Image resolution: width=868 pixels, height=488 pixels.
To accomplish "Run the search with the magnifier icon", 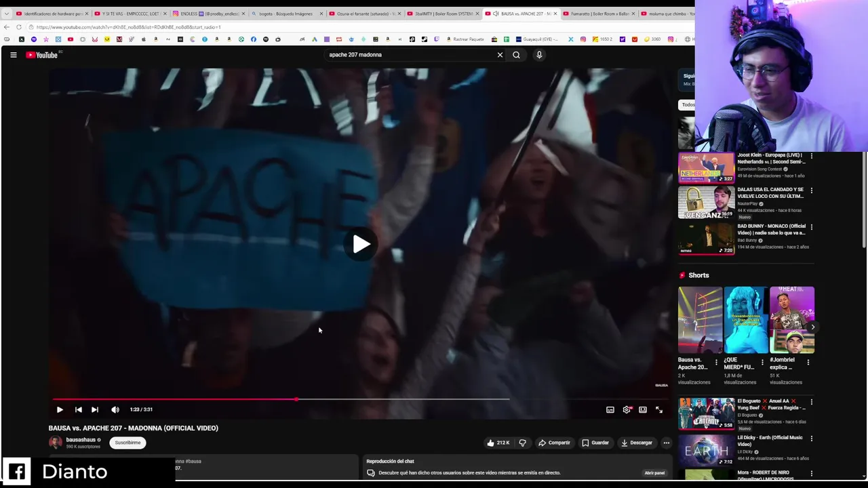I will (x=516, y=55).
